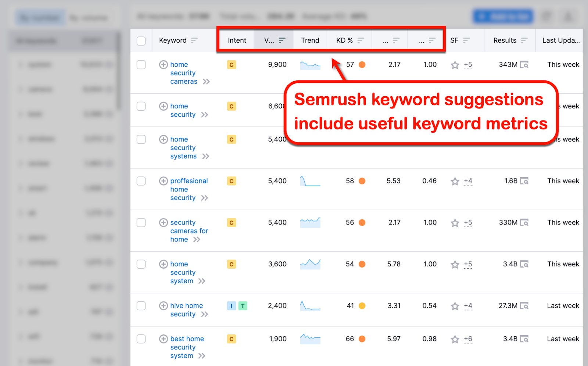Add 'security cameras for home' with the plus icon
Viewport: 588px width, 366px height.
click(164, 222)
